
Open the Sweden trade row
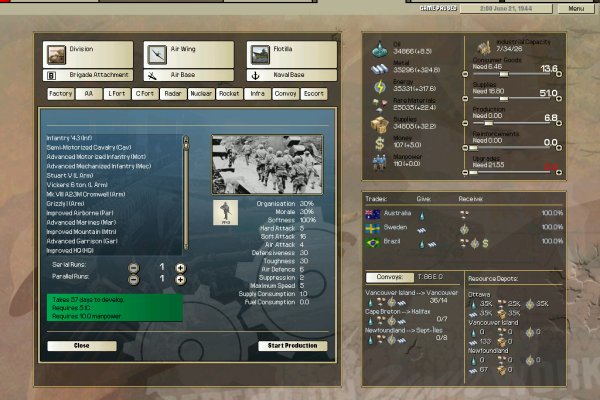tap(464, 228)
